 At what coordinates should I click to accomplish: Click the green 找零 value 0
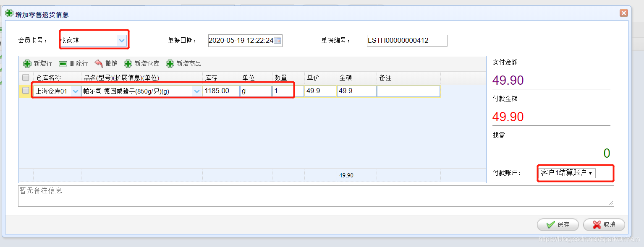(x=607, y=153)
